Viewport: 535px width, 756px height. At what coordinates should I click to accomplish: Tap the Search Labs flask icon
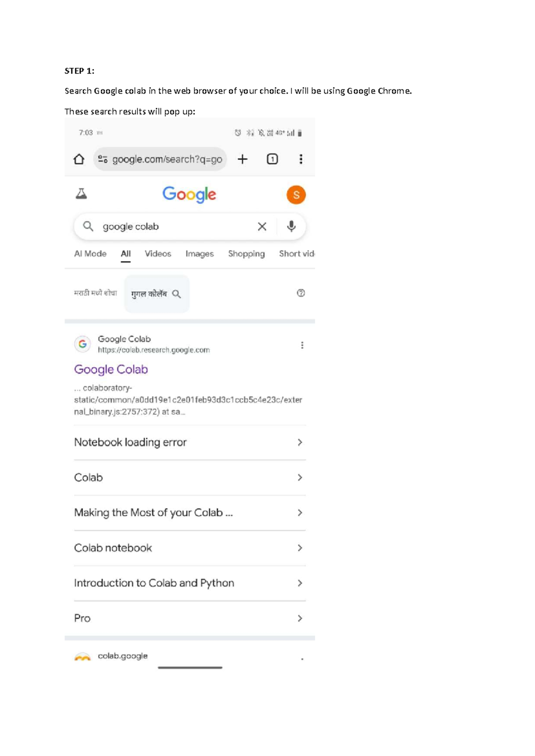[x=82, y=194]
